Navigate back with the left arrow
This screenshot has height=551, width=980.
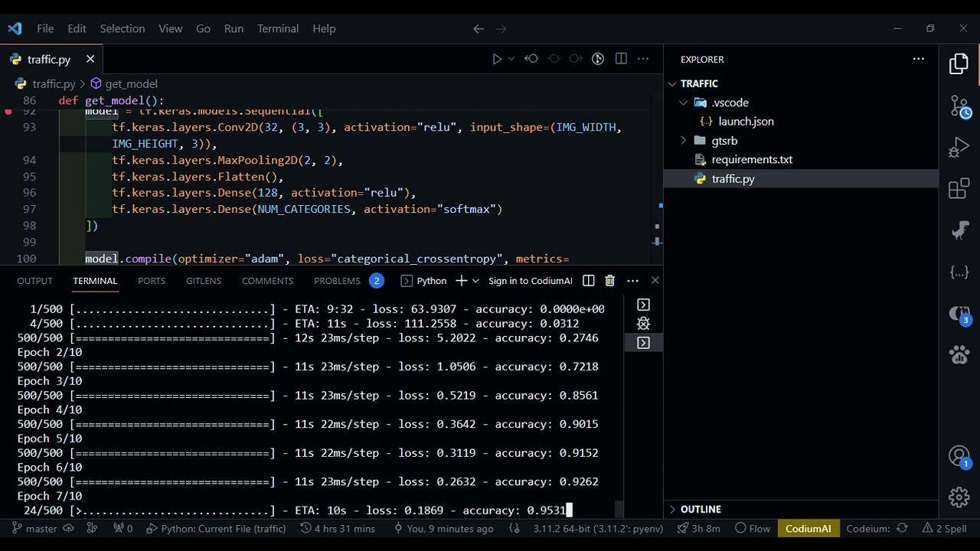[x=479, y=28]
